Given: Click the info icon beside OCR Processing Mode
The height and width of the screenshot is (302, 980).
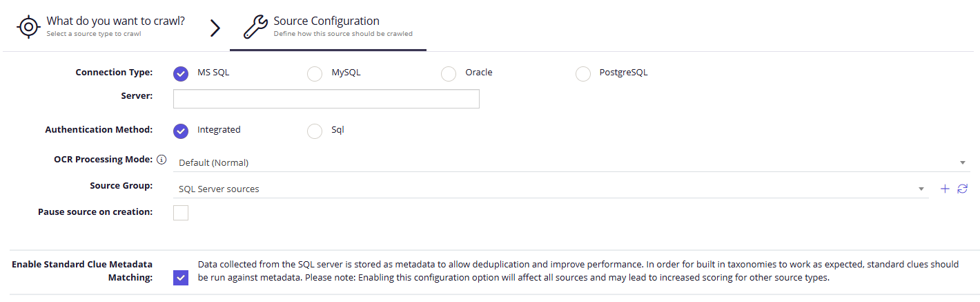Looking at the screenshot, I should 161,160.
